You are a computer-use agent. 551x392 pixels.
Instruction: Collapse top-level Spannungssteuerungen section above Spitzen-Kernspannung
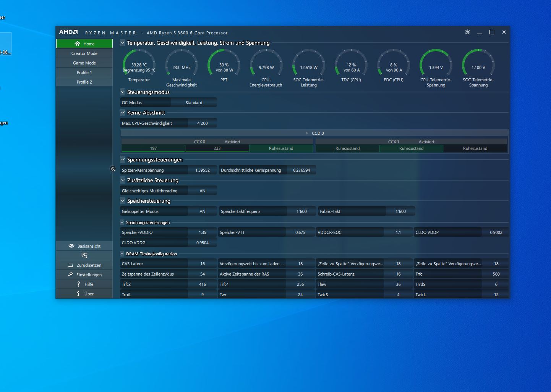coord(123,160)
